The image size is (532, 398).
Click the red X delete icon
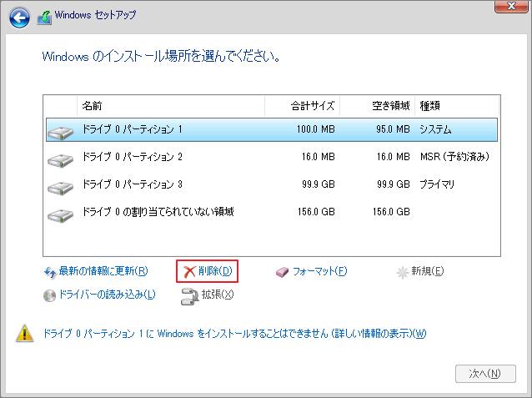click(189, 272)
